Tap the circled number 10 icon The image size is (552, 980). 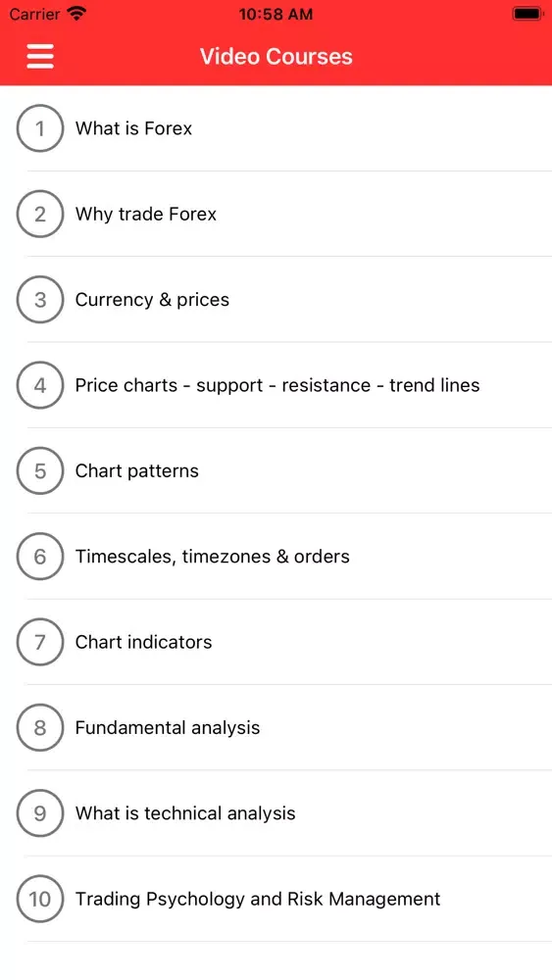[40, 899]
